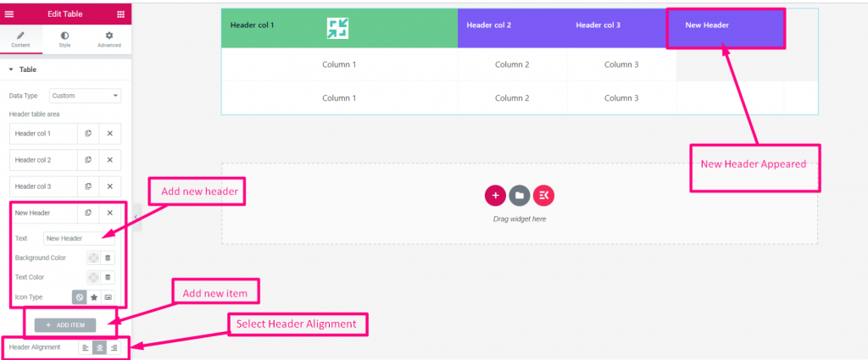
Task: Click second row Column 3 cell
Action: pyautogui.click(x=621, y=98)
